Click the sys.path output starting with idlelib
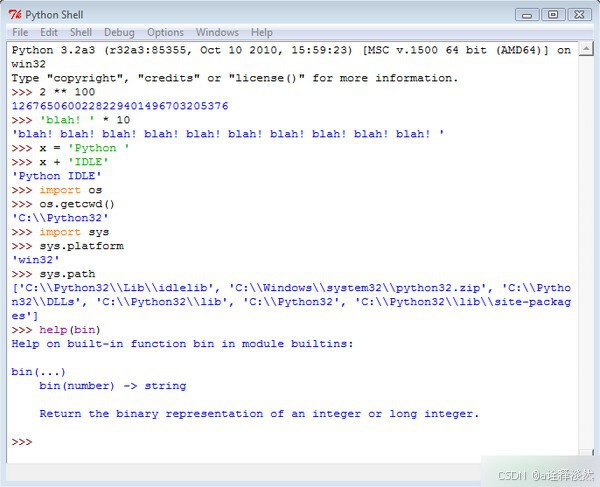The width and height of the screenshot is (600, 487). click(291, 302)
